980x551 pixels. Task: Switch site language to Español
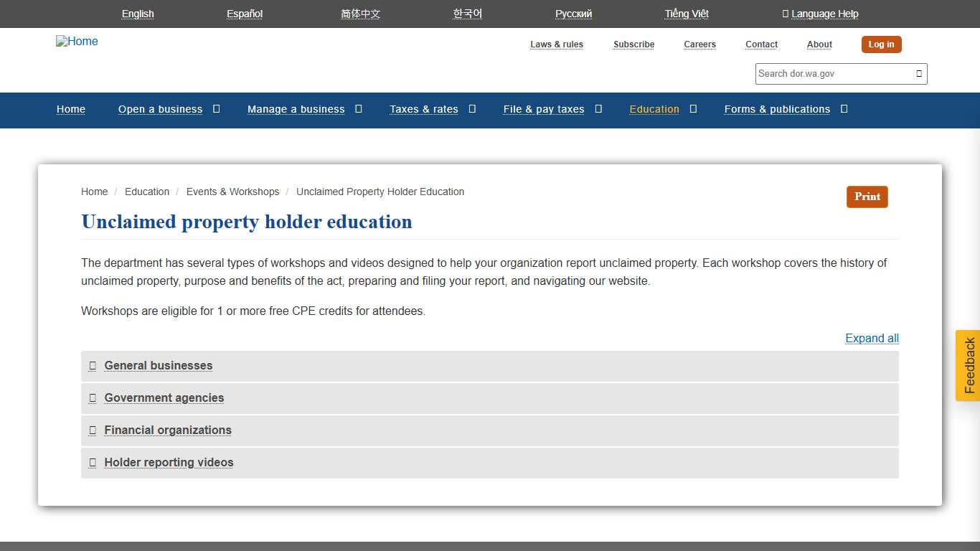pyautogui.click(x=245, y=14)
